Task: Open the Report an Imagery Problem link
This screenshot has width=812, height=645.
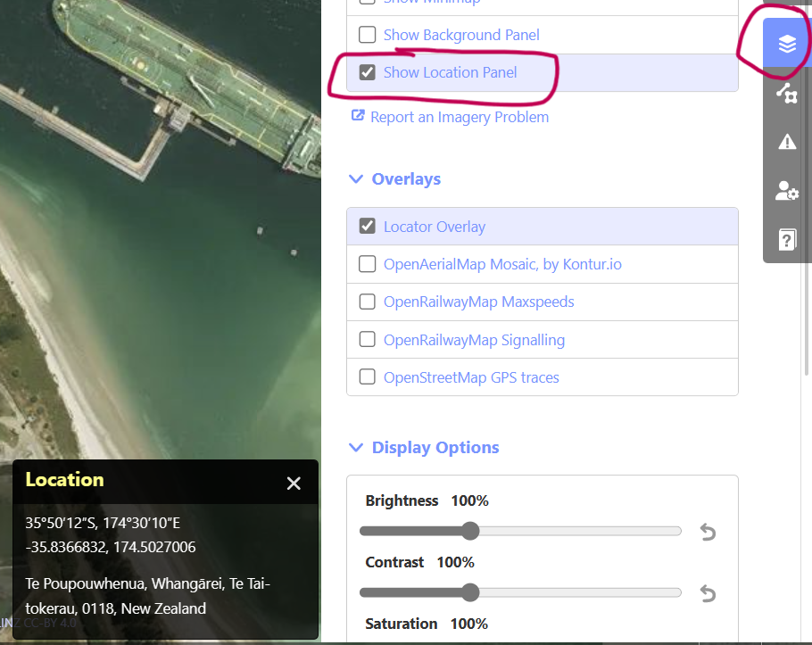Action: [460, 117]
